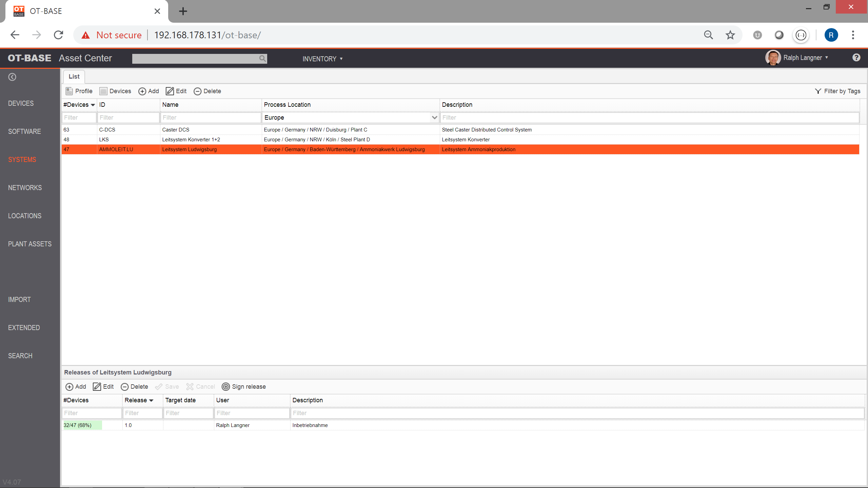The image size is (868, 488).
Task: Open the Profile view from toolbar
Action: [79, 91]
